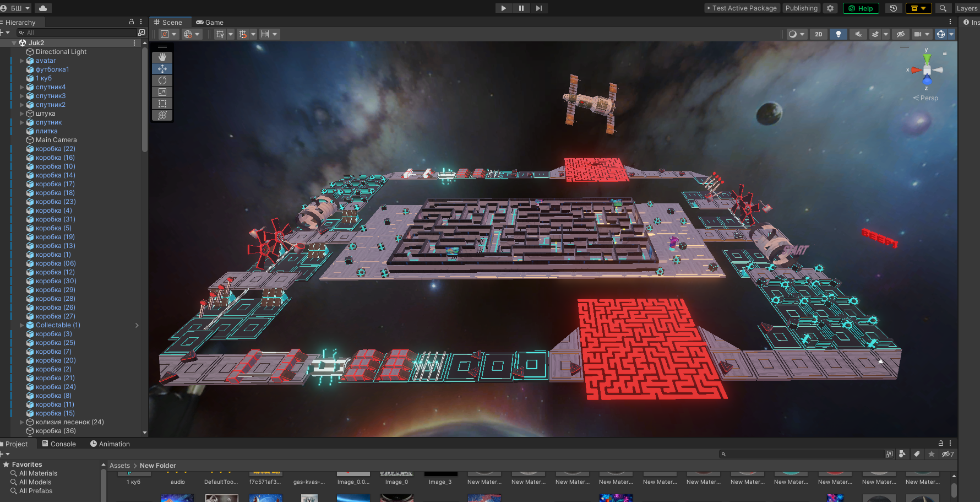Click the Publishing button

(x=801, y=8)
